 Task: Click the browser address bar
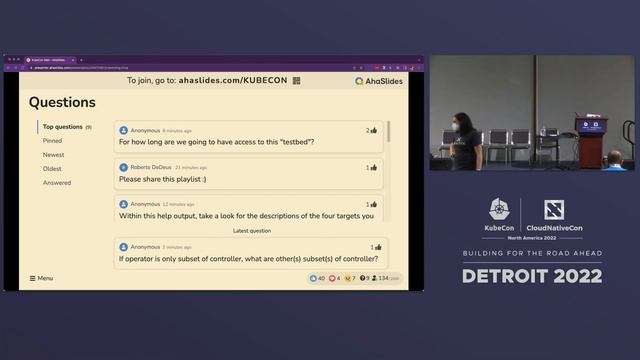190,68
